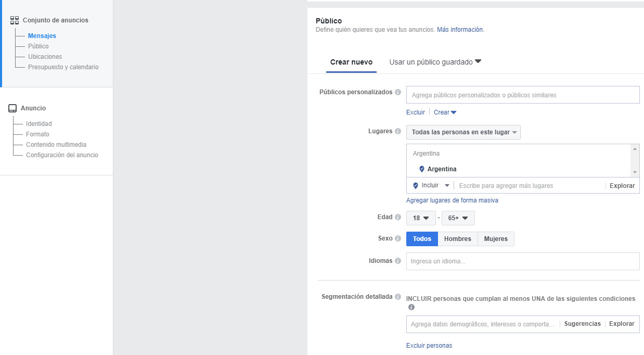Click info icon next to Públicos personalizados
644x355 pixels.
pyautogui.click(x=398, y=92)
